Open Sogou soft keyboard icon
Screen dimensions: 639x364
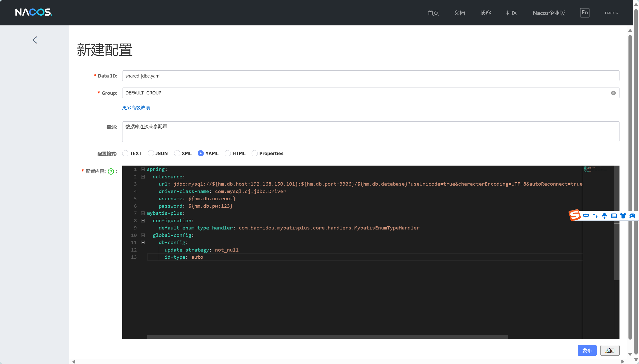[x=614, y=216]
